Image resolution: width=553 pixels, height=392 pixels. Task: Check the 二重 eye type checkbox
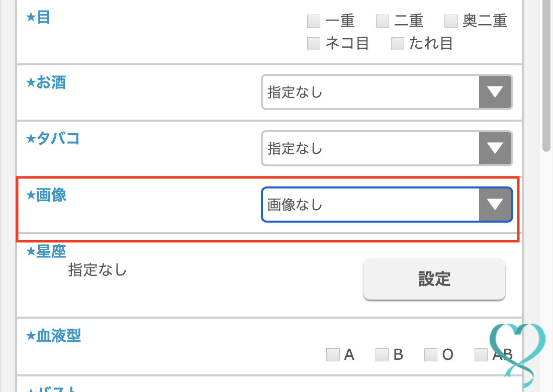(x=382, y=21)
